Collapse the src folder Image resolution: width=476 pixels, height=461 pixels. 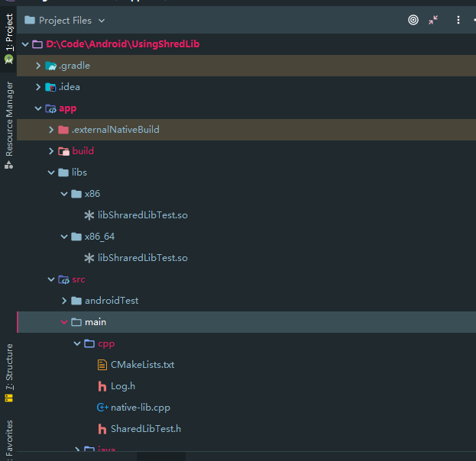click(x=51, y=279)
